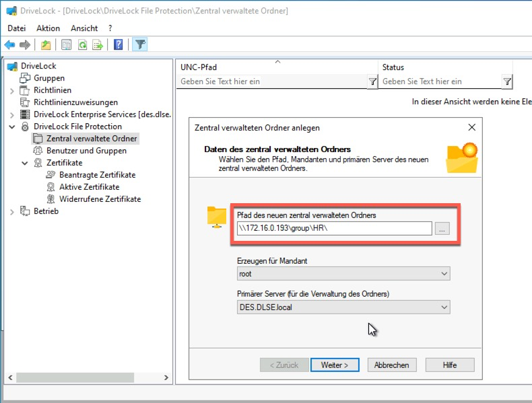Open the Properties toolbar icon
This screenshot has width=532, height=403.
click(67, 44)
